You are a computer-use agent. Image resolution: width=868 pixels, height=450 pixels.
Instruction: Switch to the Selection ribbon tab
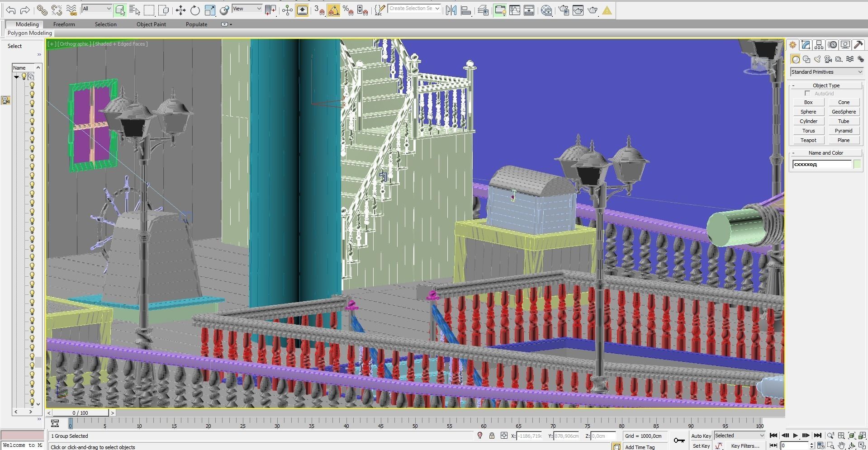tap(106, 24)
